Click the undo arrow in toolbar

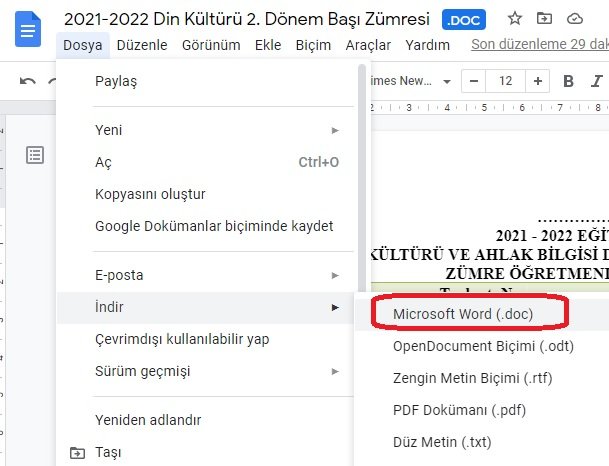28,81
